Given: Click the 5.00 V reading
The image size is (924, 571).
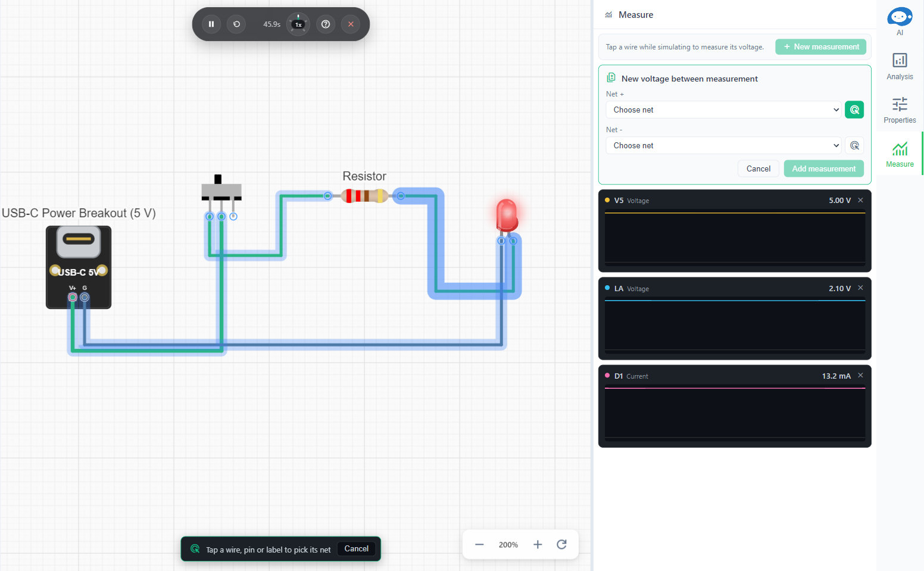Looking at the screenshot, I should click(840, 201).
